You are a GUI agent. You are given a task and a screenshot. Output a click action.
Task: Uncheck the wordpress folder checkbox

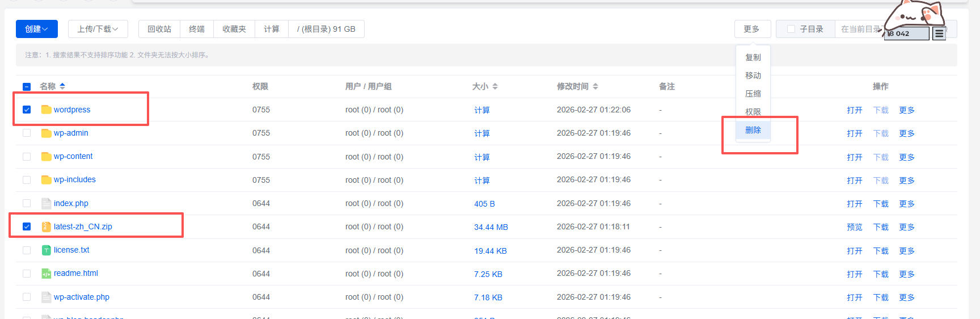[x=27, y=110]
